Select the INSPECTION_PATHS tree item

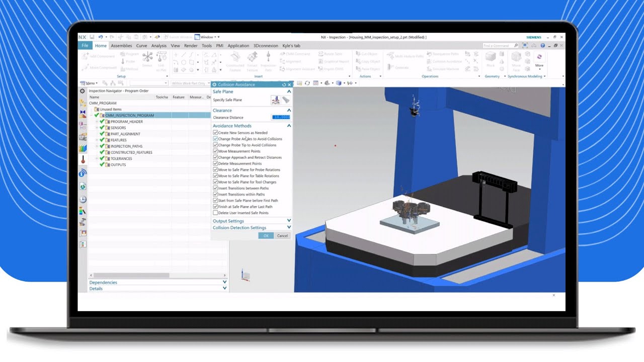(x=126, y=146)
